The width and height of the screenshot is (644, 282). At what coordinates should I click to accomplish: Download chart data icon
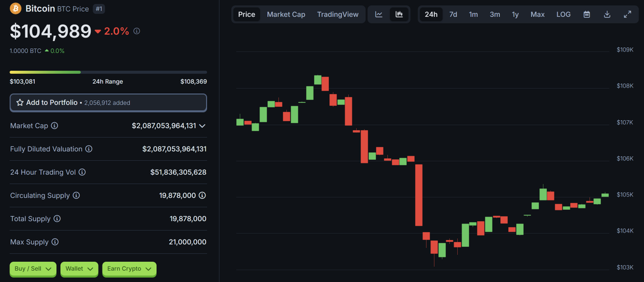coord(607,14)
